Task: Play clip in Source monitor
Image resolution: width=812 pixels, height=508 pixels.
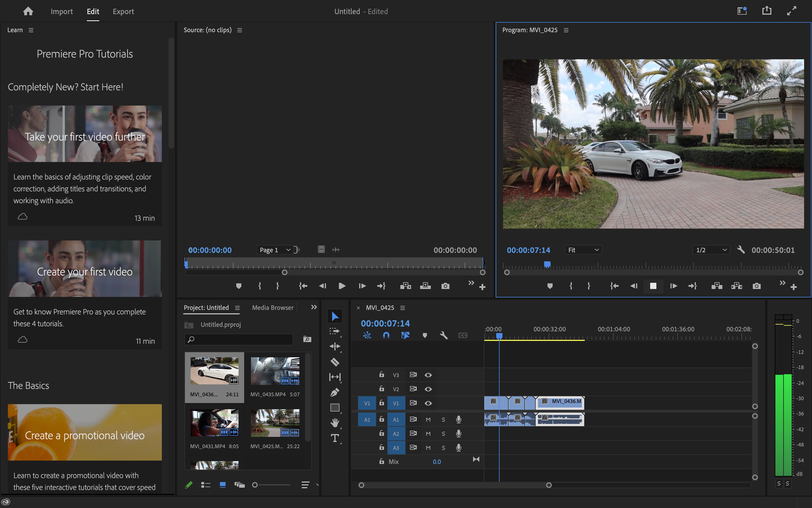Action: click(x=342, y=286)
